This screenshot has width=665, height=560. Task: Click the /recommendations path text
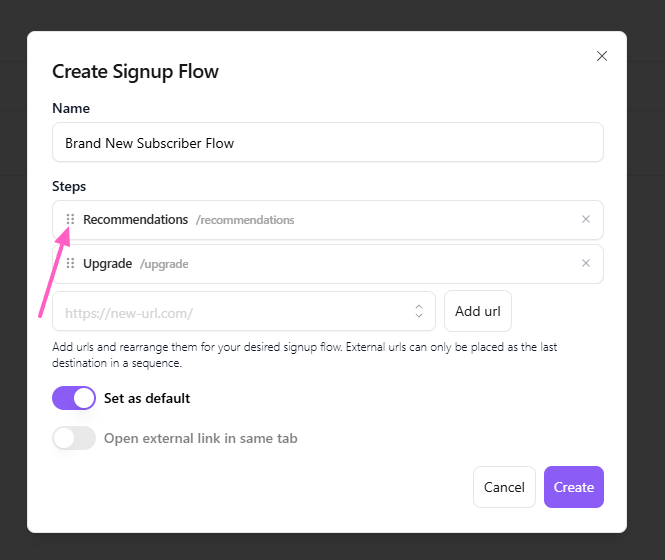tap(245, 220)
